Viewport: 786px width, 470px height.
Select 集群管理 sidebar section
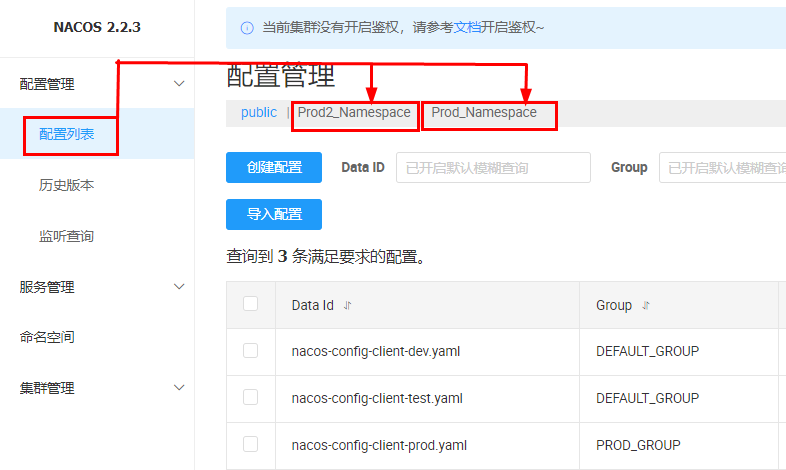pyautogui.click(x=47, y=388)
